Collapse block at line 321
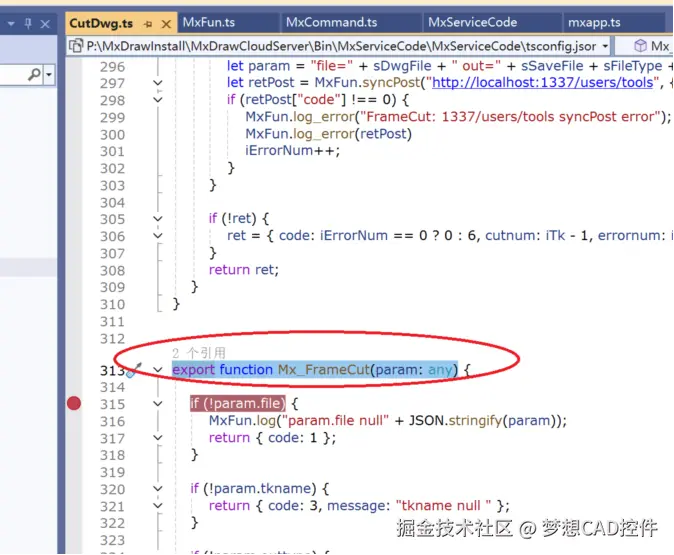The width and height of the screenshot is (674, 555). click(x=158, y=506)
